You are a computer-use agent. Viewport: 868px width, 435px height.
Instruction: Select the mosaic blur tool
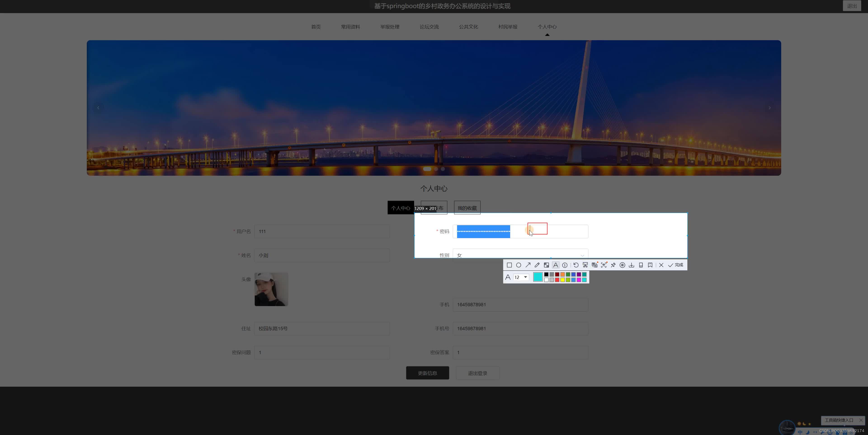pos(546,265)
